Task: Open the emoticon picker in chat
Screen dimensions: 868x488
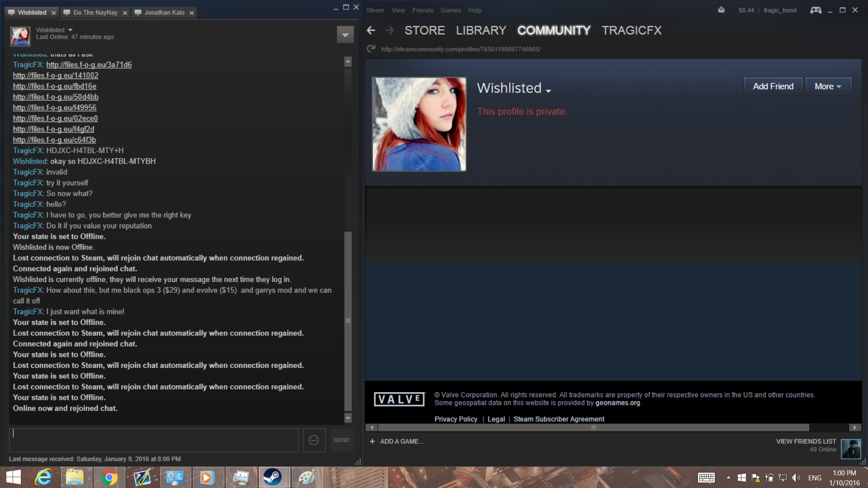Action: click(314, 440)
